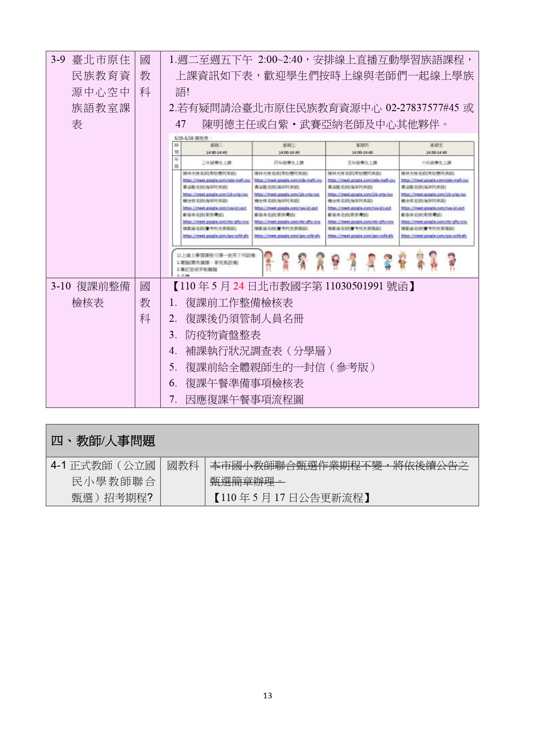Click list item 補課執行狀況調查表（分學層）
The height and width of the screenshot is (756, 535).
tap(260, 351)
